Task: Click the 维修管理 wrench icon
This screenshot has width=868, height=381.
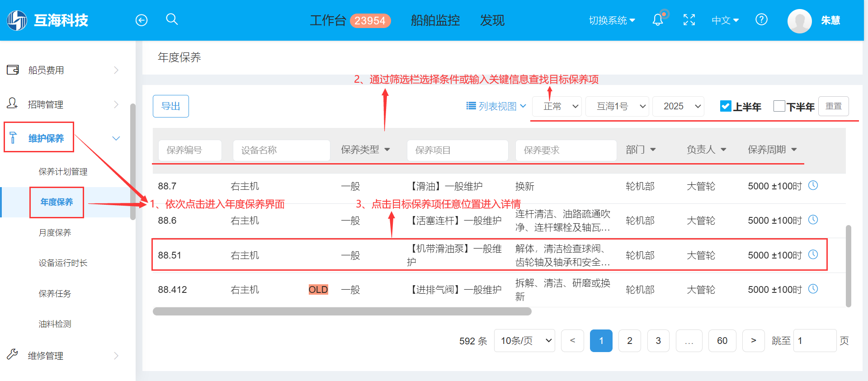Action: pos(12,354)
